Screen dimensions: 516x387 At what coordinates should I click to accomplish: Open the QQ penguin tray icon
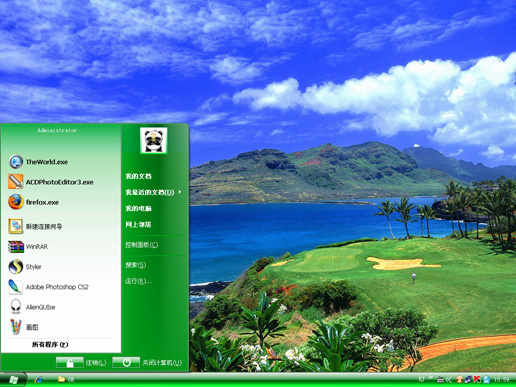(x=486, y=379)
